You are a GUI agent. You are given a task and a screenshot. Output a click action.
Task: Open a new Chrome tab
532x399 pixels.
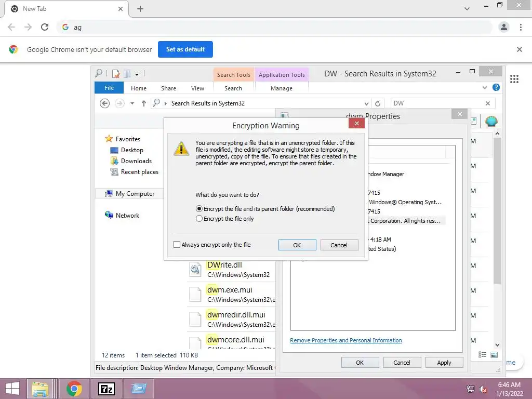(x=140, y=9)
